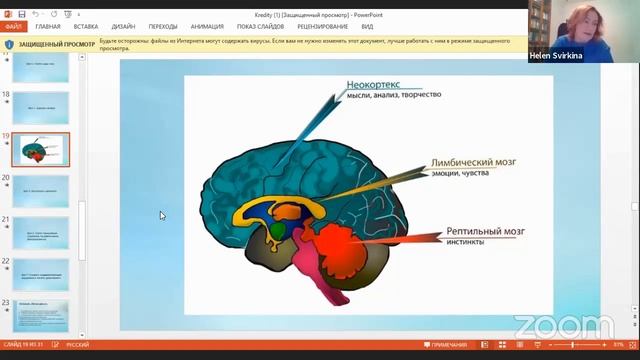Click the Helen Svirkina webcam video tile

(x=584, y=31)
